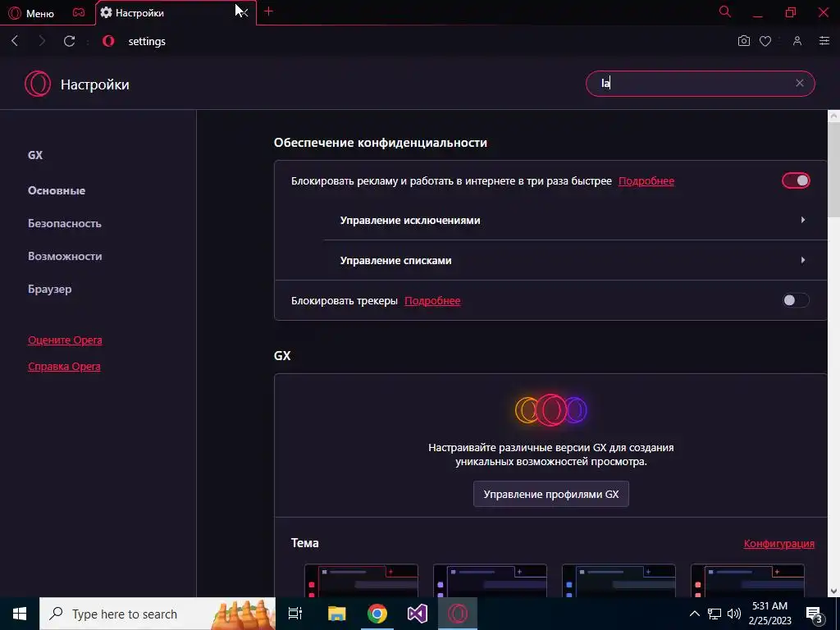Select Возможности in the sidebar

(x=65, y=256)
